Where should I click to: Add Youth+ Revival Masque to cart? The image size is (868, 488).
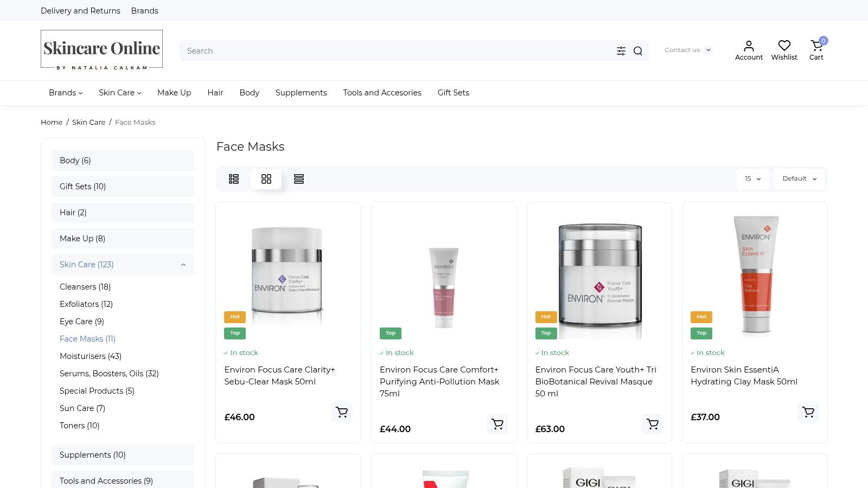(653, 424)
